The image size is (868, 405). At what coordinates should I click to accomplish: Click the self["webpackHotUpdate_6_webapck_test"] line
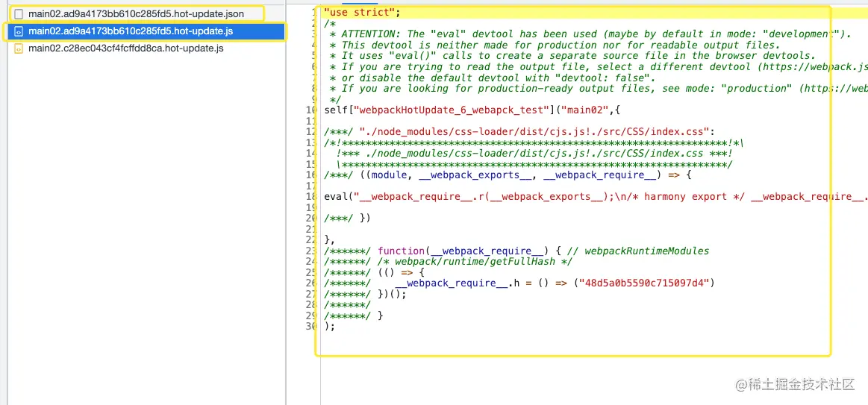(472, 110)
